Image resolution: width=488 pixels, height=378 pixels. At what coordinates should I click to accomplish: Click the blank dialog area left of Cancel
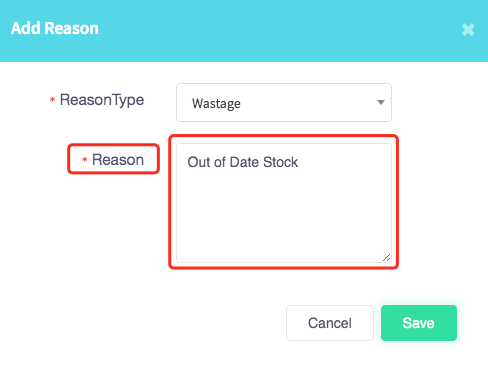143,323
